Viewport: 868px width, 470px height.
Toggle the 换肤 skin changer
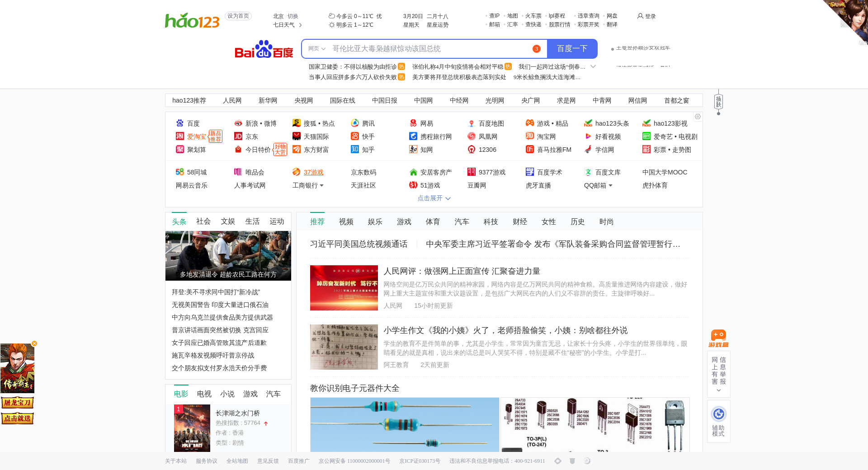pyautogui.click(x=718, y=102)
